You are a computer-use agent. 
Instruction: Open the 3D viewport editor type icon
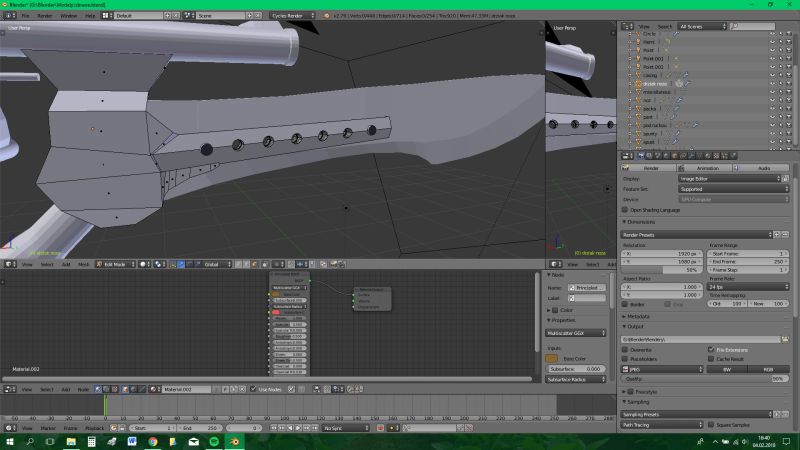[9, 264]
